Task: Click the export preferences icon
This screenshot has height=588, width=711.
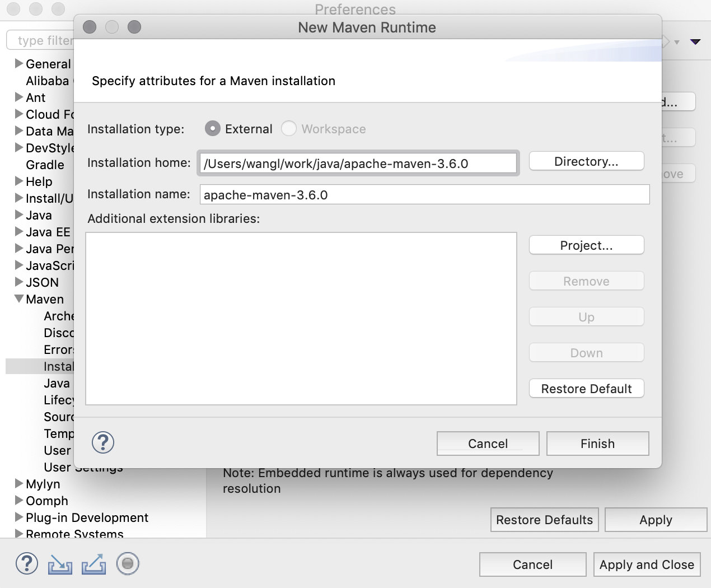Action: click(x=93, y=564)
